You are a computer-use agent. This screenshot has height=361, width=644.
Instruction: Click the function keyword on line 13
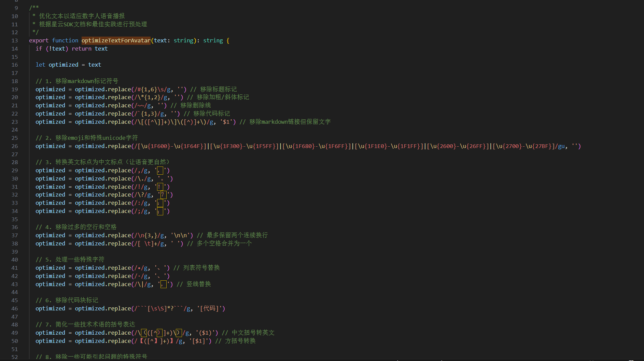(65, 40)
